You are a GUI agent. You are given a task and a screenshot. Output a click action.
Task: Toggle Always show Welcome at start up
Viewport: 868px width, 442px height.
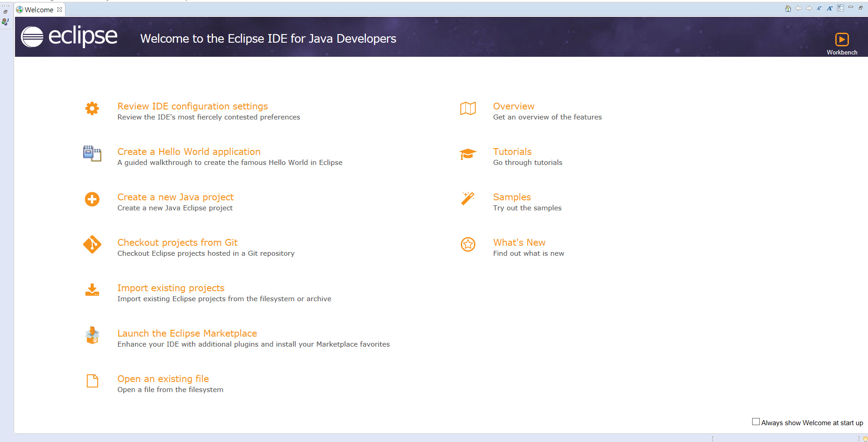[756, 422]
